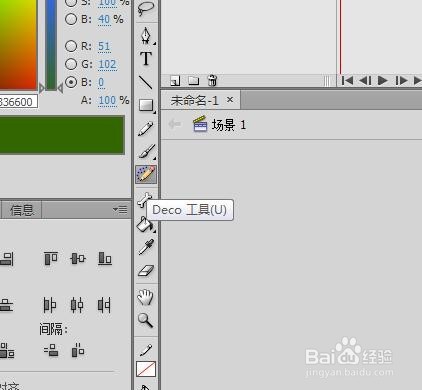Click inside the color gradient picker
Screen dimensions: 422x390
(18, 44)
